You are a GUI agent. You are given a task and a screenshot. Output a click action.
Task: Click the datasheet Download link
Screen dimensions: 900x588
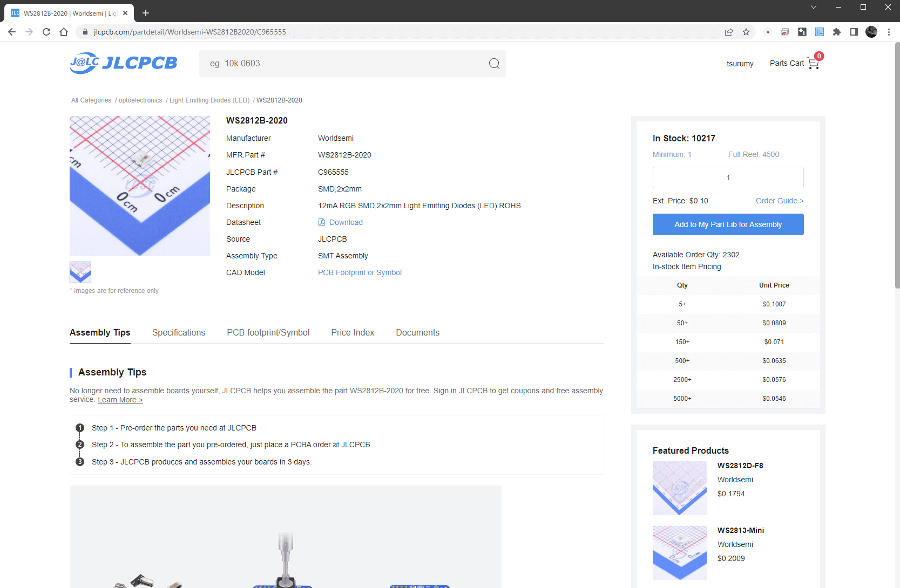tap(346, 222)
